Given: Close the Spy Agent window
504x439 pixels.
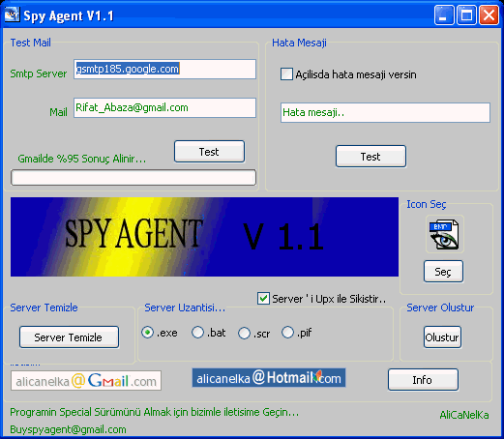Looking at the screenshot, I should [489, 15].
